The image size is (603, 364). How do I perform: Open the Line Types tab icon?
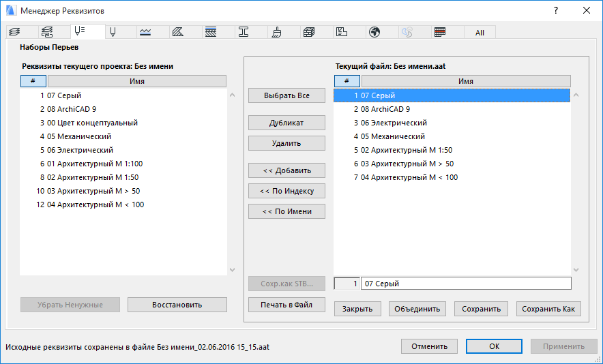145,32
